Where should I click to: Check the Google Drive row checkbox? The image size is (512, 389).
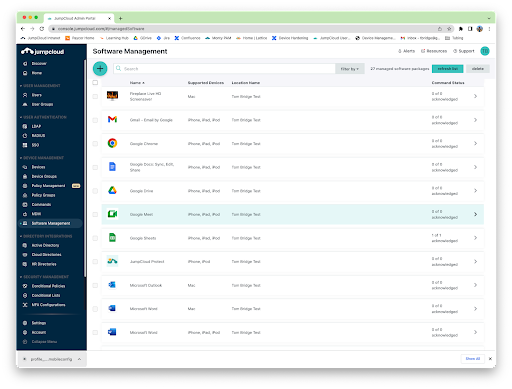click(x=95, y=191)
